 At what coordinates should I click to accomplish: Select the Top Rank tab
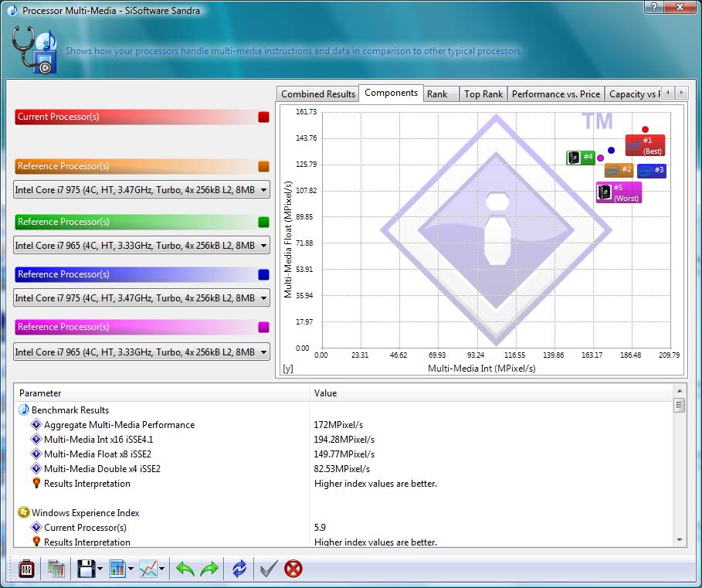pos(483,94)
